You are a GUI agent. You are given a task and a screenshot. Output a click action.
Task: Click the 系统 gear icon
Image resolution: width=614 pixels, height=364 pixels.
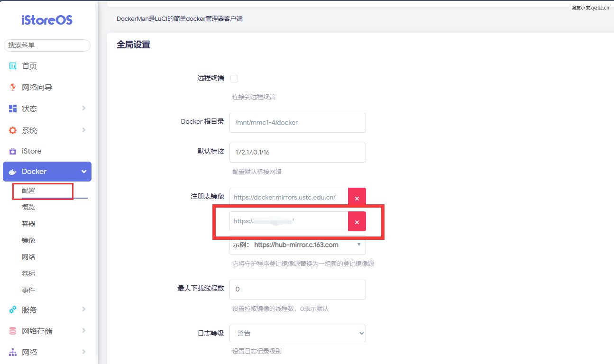click(13, 130)
